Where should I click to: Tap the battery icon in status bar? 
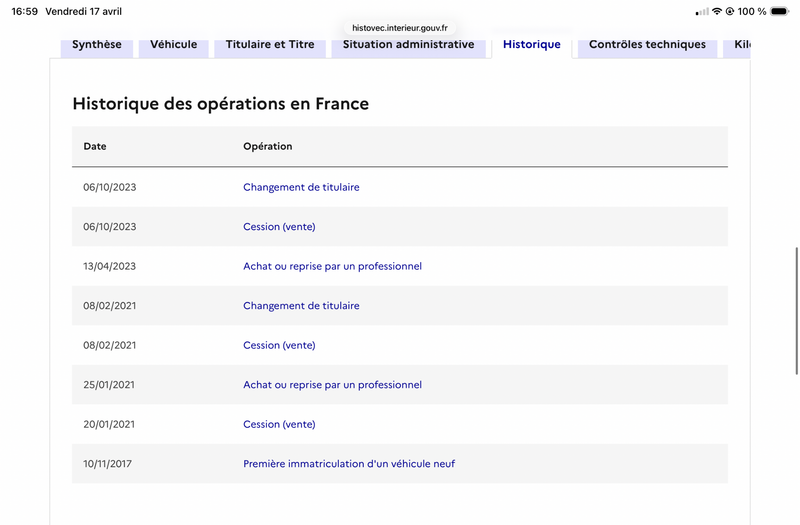click(780, 11)
